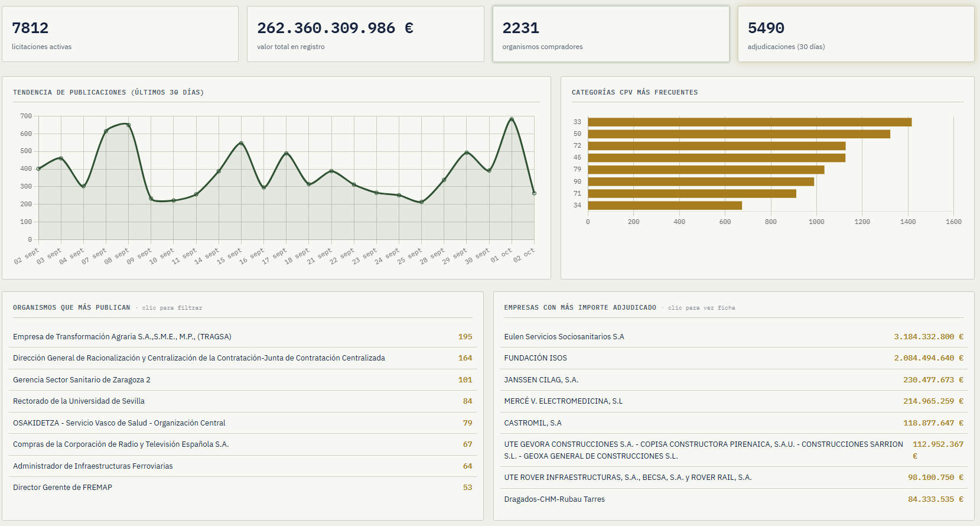Filter by TRAGSA organismo row
The height and width of the screenshot is (526, 980).
coord(243,337)
